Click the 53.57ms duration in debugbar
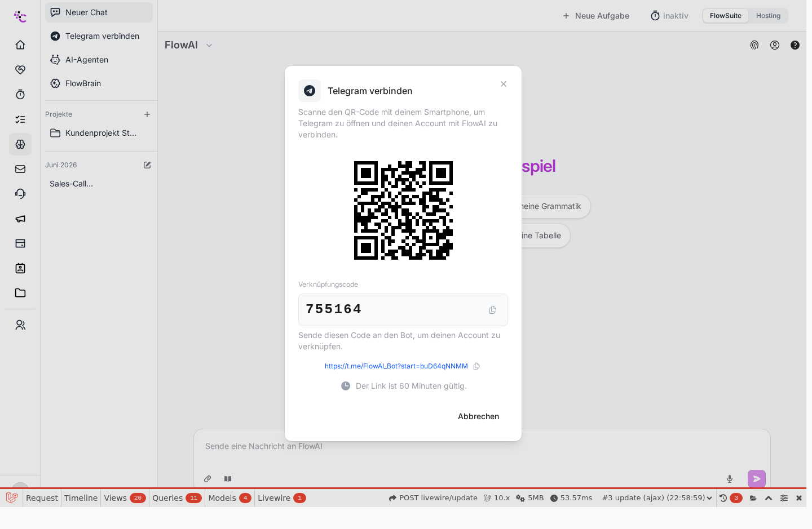Image resolution: width=812 pixels, height=529 pixels. [571, 498]
